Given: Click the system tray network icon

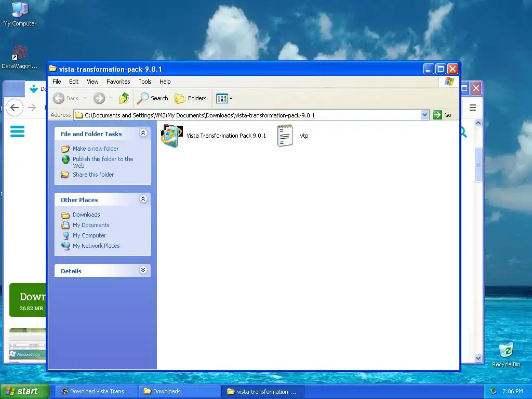Looking at the screenshot, I should 494,391.
